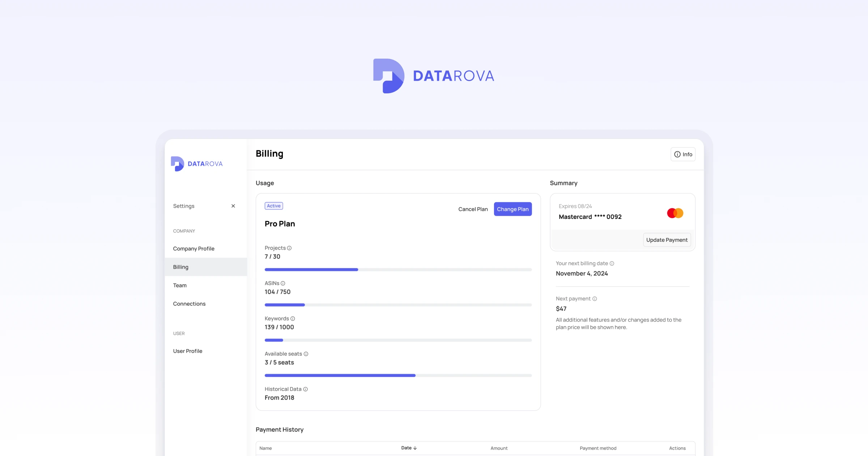Click the Projects info icon

pyautogui.click(x=289, y=248)
